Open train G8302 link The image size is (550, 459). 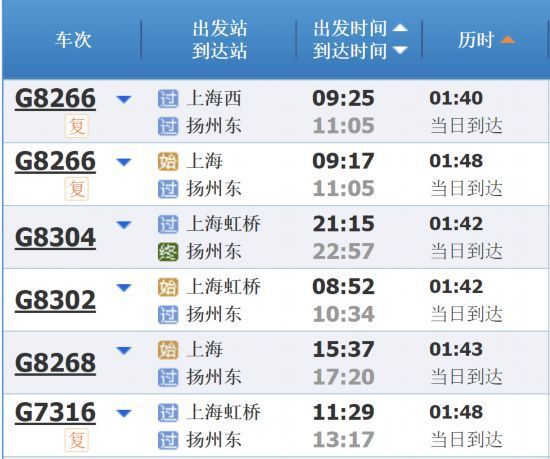point(55,300)
